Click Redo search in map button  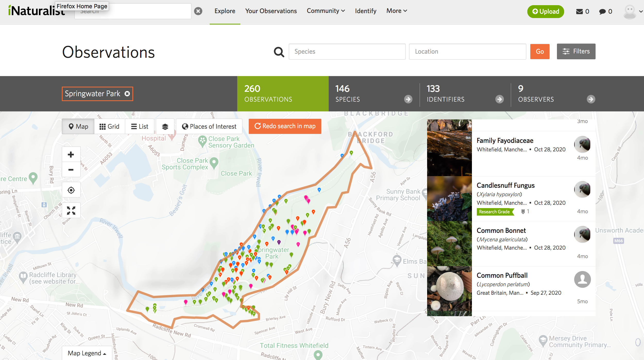(x=285, y=126)
